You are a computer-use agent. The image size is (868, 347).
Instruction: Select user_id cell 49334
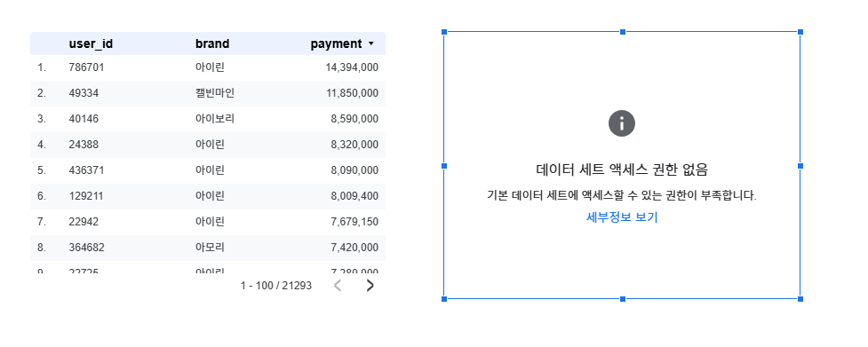click(x=84, y=93)
